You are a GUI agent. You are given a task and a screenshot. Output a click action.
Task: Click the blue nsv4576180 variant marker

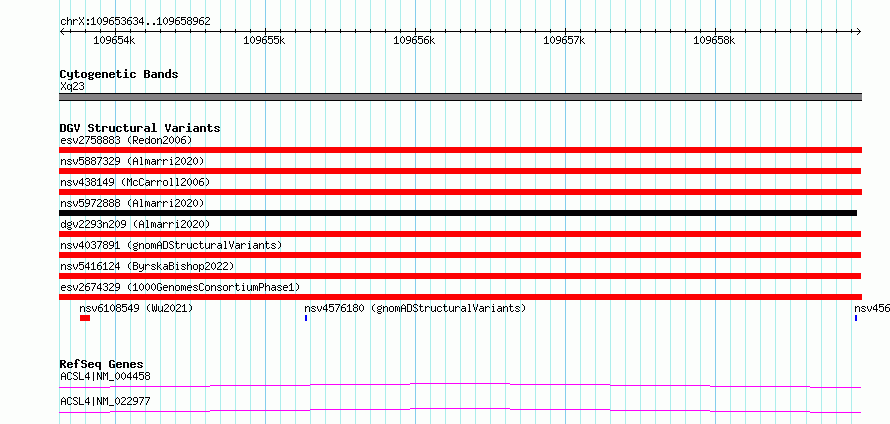click(306, 318)
